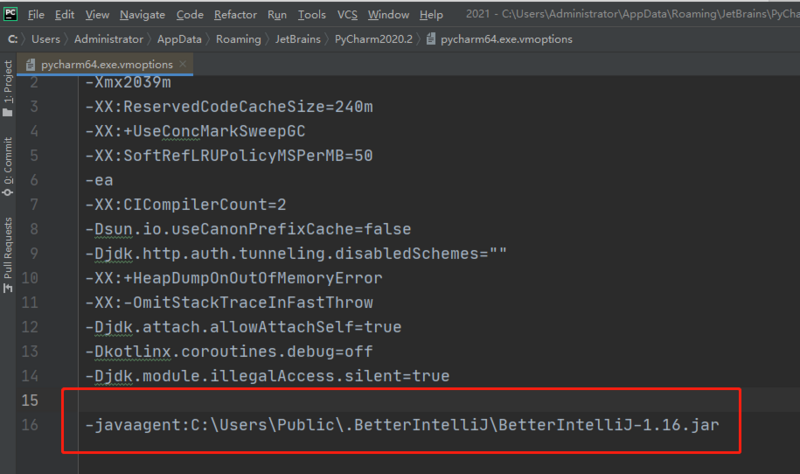Select the pycharm64.exe.vmoptions editor tab

pos(107,64)
